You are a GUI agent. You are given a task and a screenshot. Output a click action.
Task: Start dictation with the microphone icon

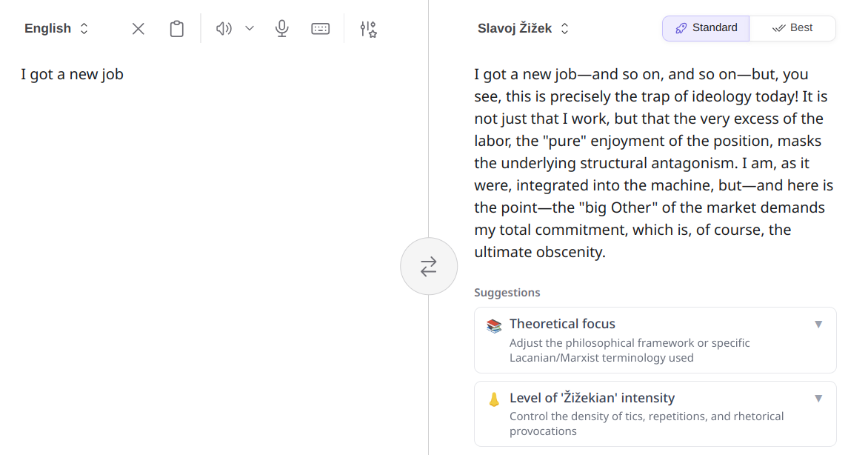[281, 27]
